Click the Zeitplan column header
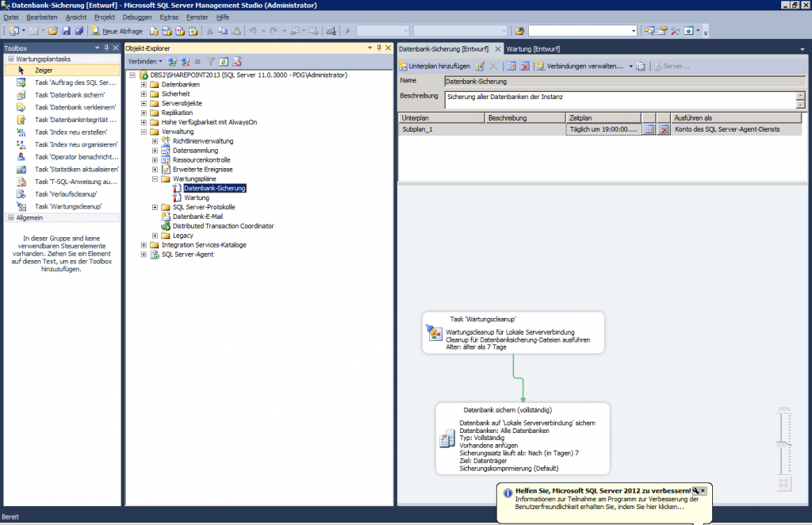 603,117
